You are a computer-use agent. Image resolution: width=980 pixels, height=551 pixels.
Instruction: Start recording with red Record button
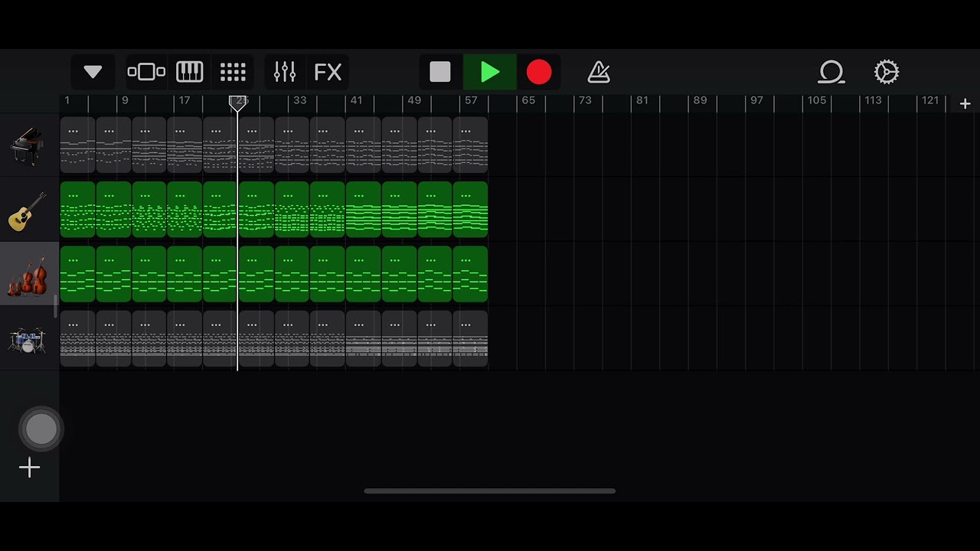[539, 72]
